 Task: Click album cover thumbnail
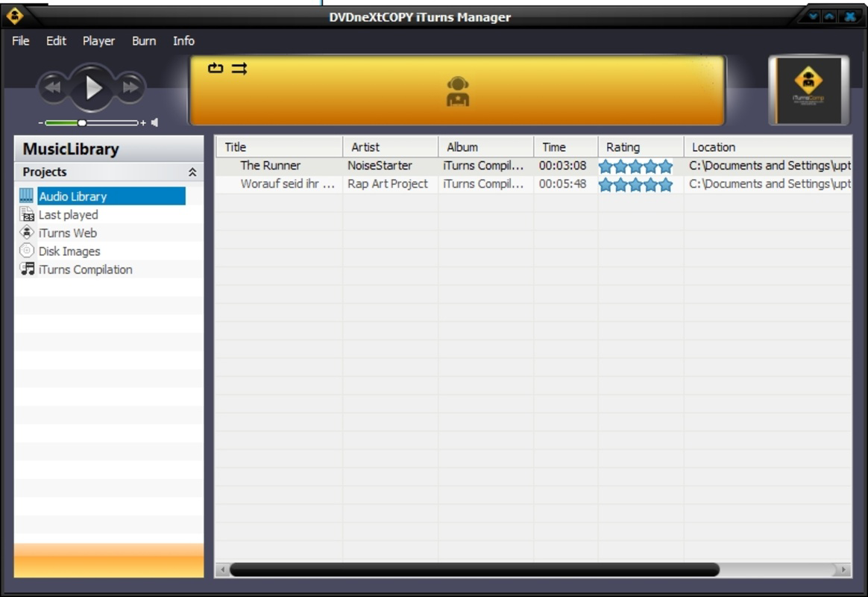point(808,90)
